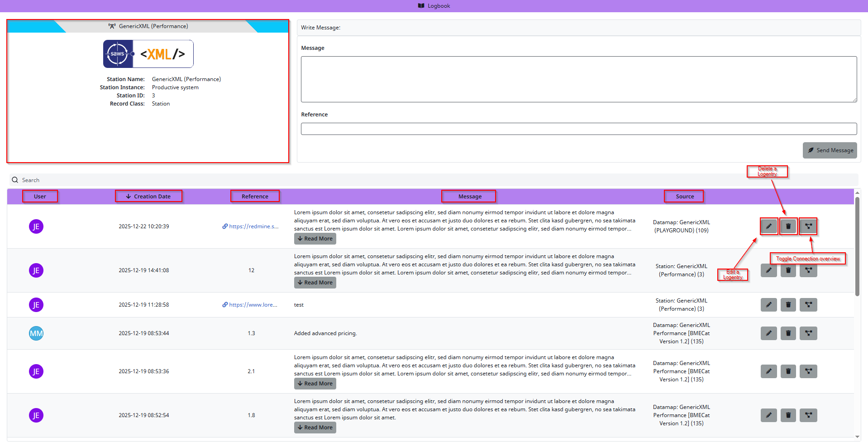Click into the Reference input field
This screenshot has width=868, height=447.
click(578, 129)
